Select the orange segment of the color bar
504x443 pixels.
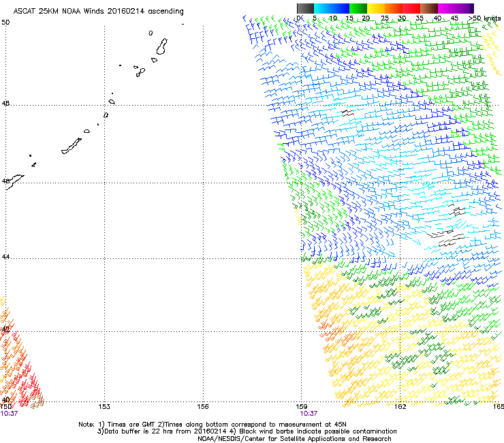[x=394, y=8]
